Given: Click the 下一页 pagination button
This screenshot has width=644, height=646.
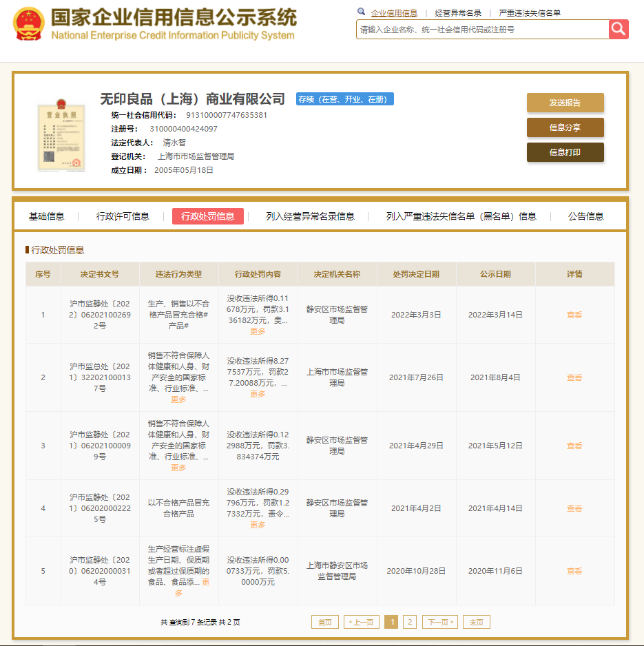Looking at the screenshot, I should point(439,622).
